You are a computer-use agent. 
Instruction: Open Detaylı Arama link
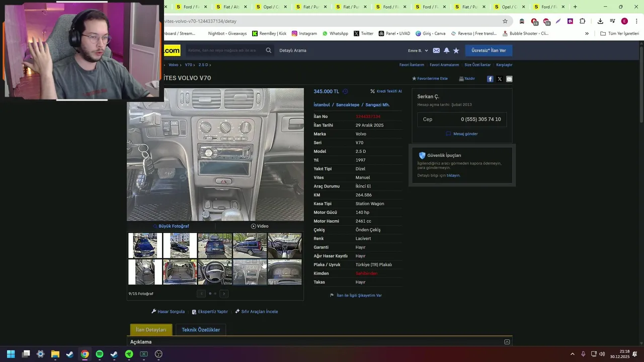point(293,50)
